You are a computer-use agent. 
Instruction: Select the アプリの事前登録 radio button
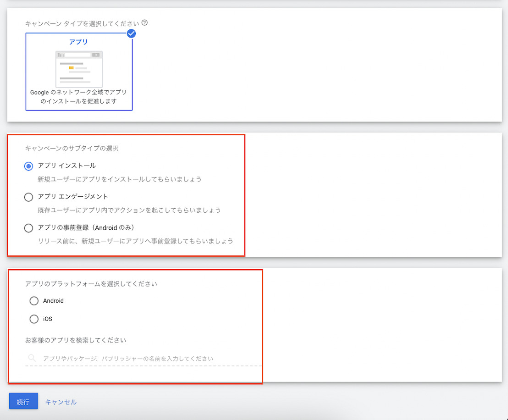[x=28, y=228]
